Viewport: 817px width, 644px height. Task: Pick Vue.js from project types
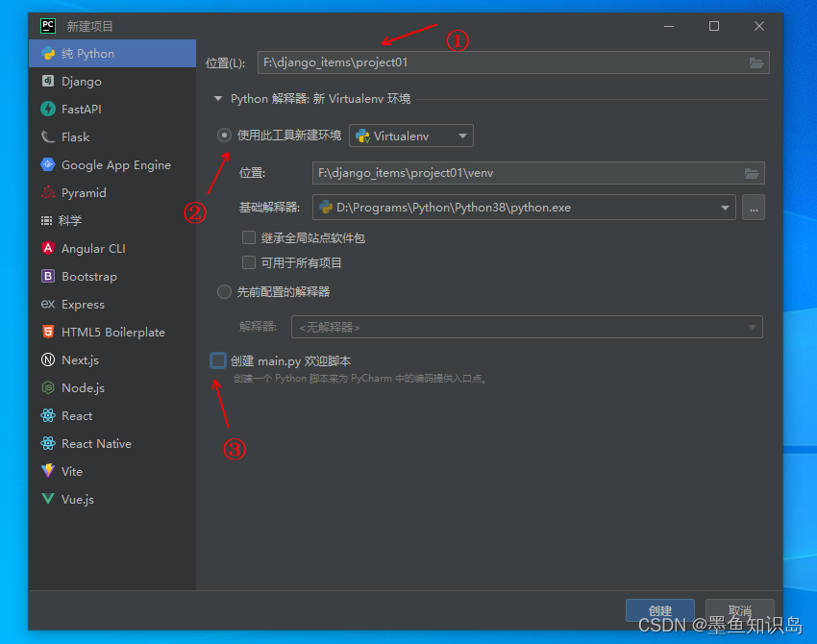(112, 499)
